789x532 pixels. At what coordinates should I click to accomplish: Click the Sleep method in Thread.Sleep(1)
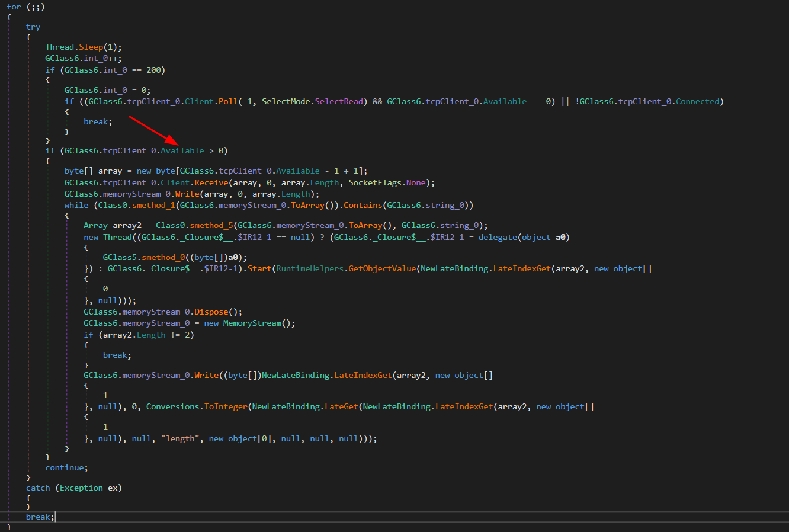pos(91,47)
